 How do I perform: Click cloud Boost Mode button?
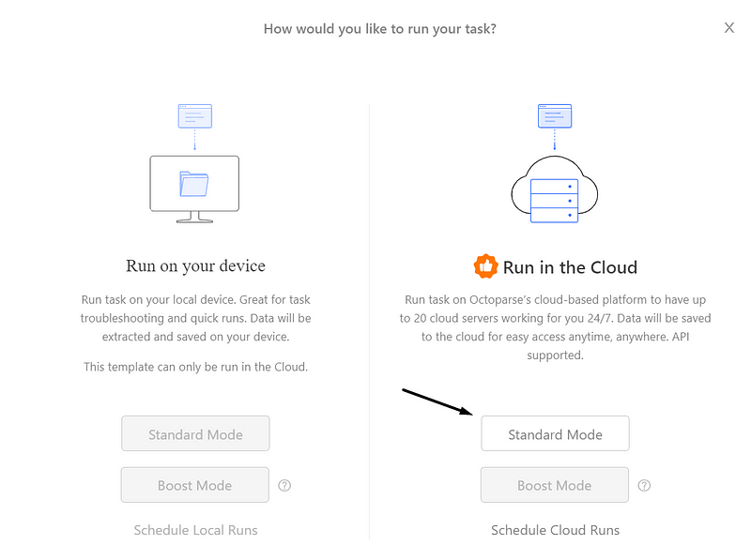(555, 485)
